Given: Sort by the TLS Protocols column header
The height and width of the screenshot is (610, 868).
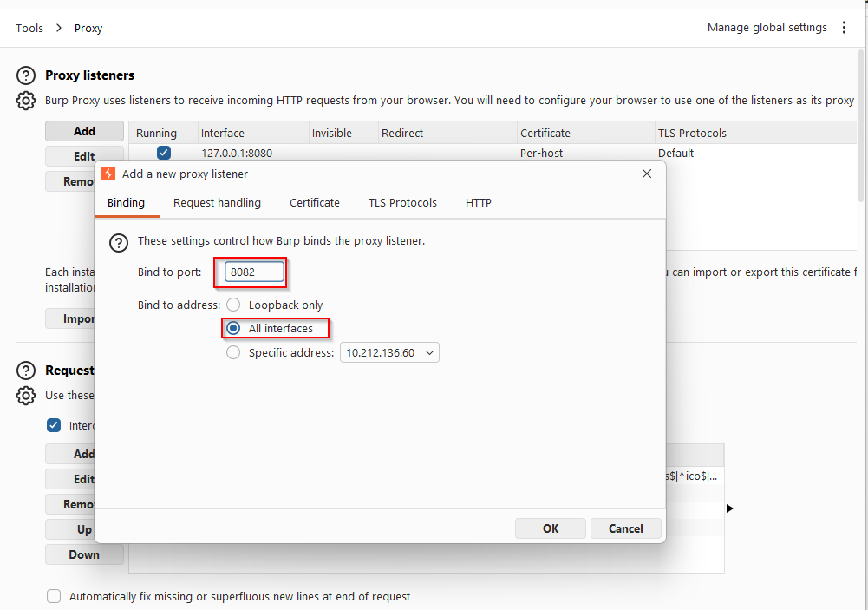Looking at the screenshot, I should click(756, 133).
